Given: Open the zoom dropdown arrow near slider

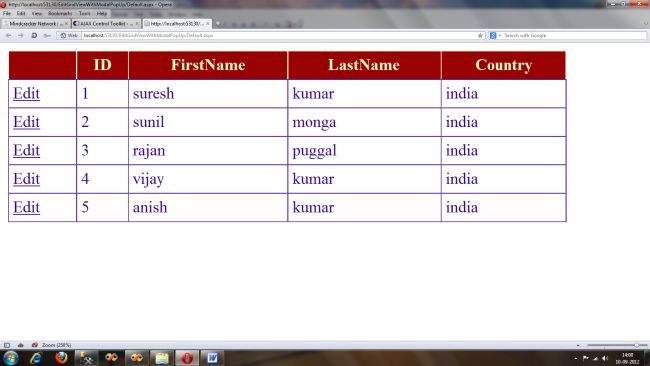Looking at the screenshot, I should [578, 345].
